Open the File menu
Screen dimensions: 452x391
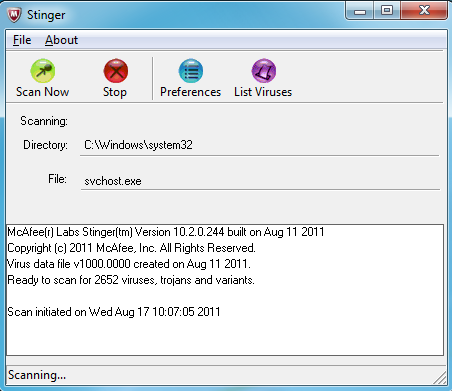coord(22,40)
